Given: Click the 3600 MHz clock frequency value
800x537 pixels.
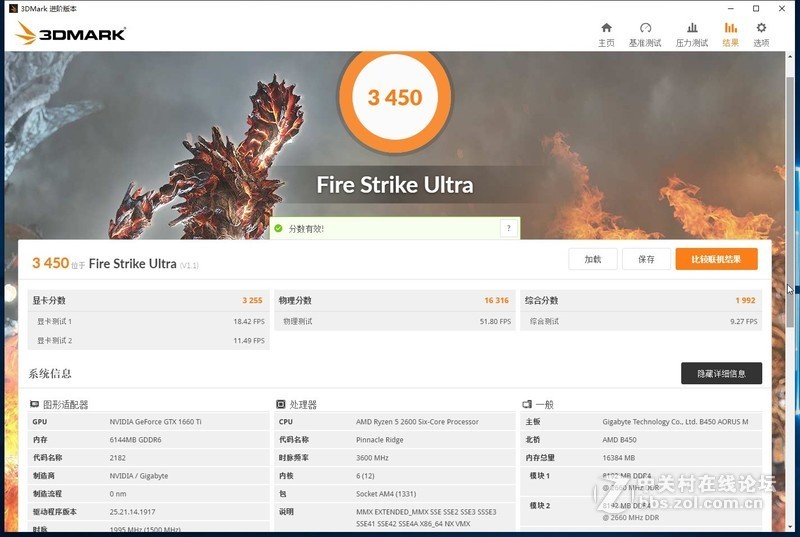Looking at the screenshot, I should click(372, 458).
